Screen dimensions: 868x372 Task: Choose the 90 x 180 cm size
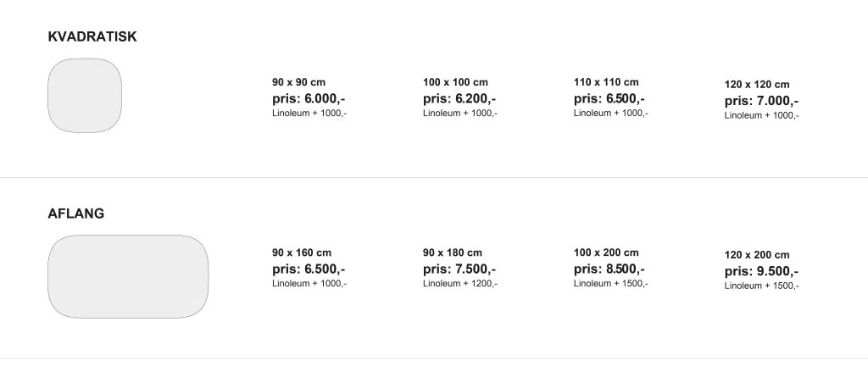pos(453,253)
